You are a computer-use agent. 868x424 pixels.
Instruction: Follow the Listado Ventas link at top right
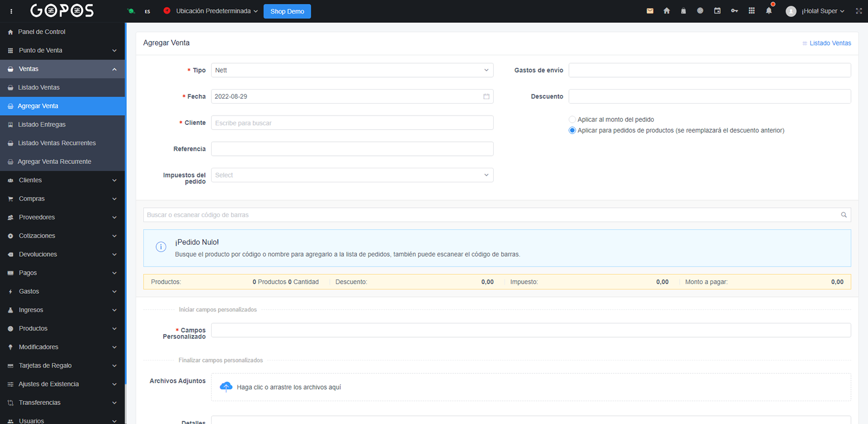[x=829, y=43]
